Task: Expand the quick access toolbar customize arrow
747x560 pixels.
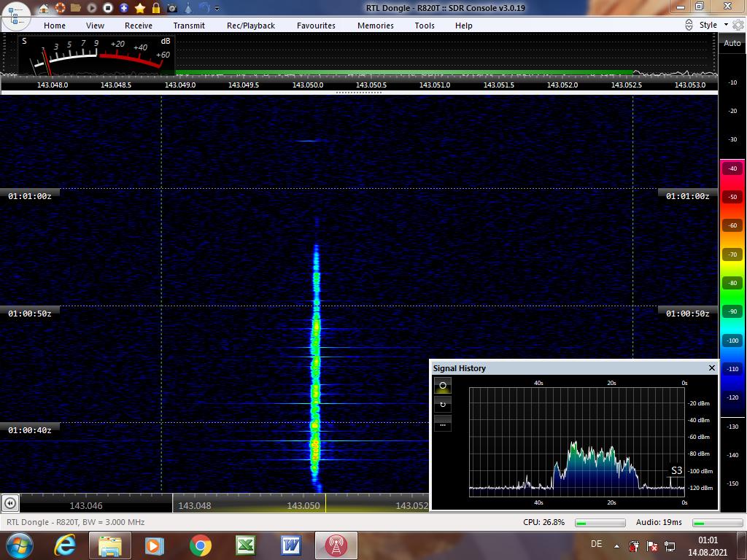Action: coord(217,8)
